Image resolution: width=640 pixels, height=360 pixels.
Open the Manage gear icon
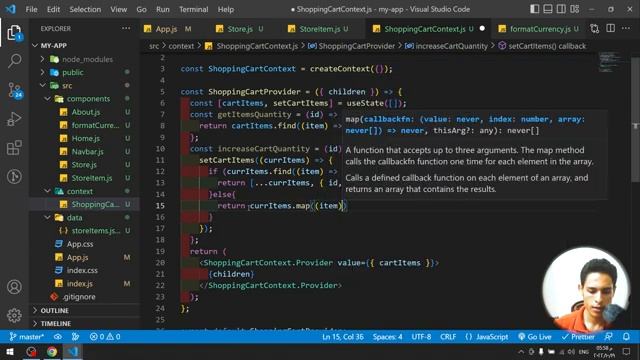tap(14, 315)
